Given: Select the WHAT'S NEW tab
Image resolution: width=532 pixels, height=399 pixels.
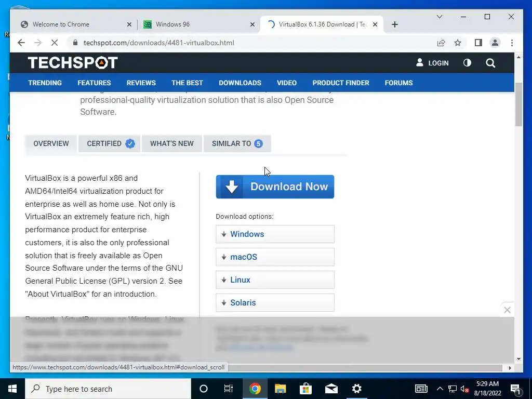Looking at the screenshot, I should [171, 143].
